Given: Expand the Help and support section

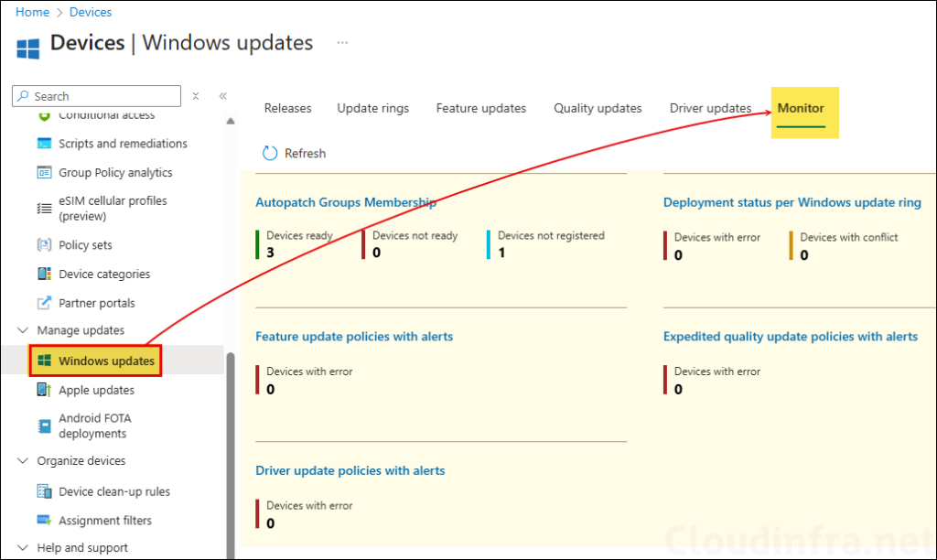Looking at the screenshot, I should coord(23,548).
